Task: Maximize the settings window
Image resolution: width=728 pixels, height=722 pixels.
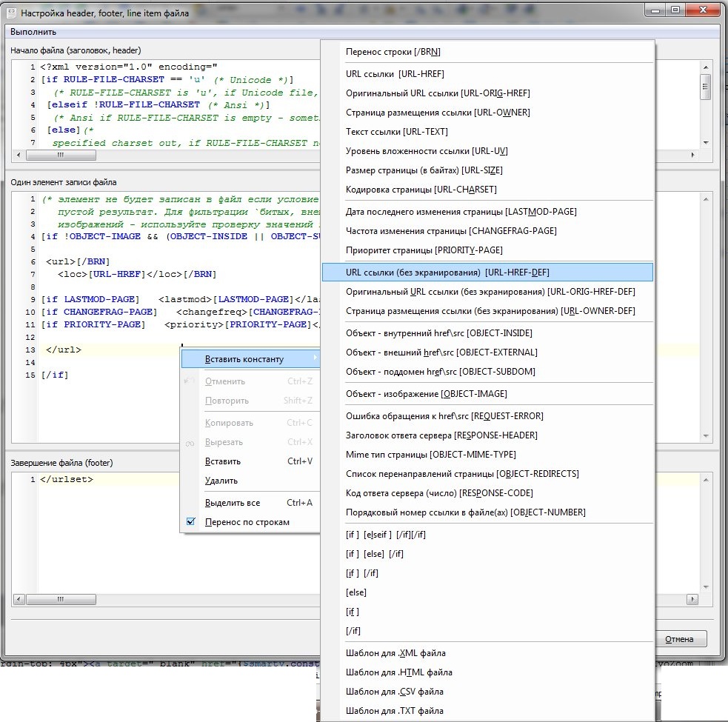Action: [675, 10]
